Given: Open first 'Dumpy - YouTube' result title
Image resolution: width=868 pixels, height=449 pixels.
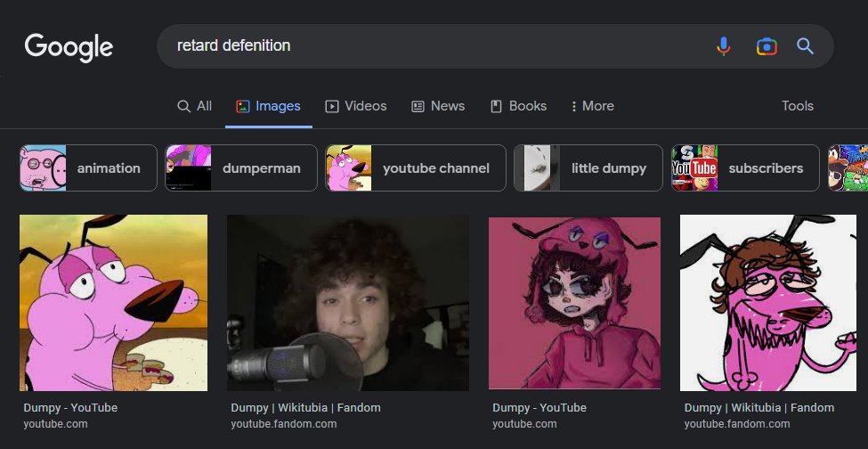Looking at the screenshot, I should pos(70,407).
